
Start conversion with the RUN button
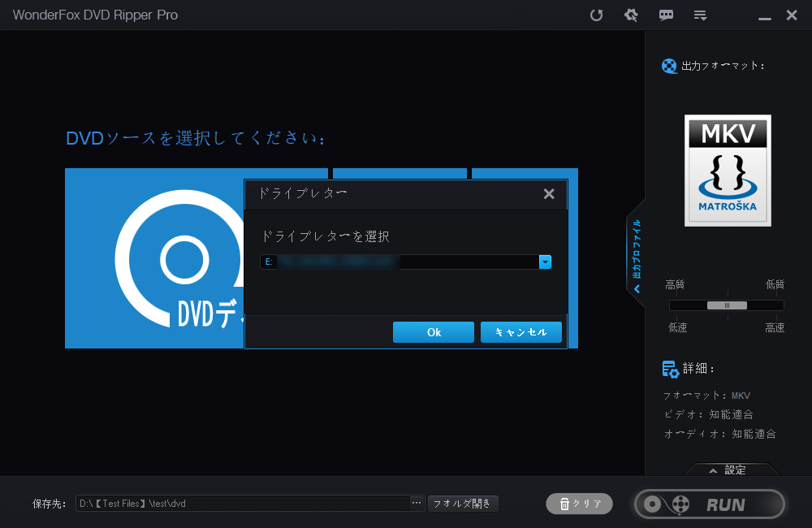point(710,504)
